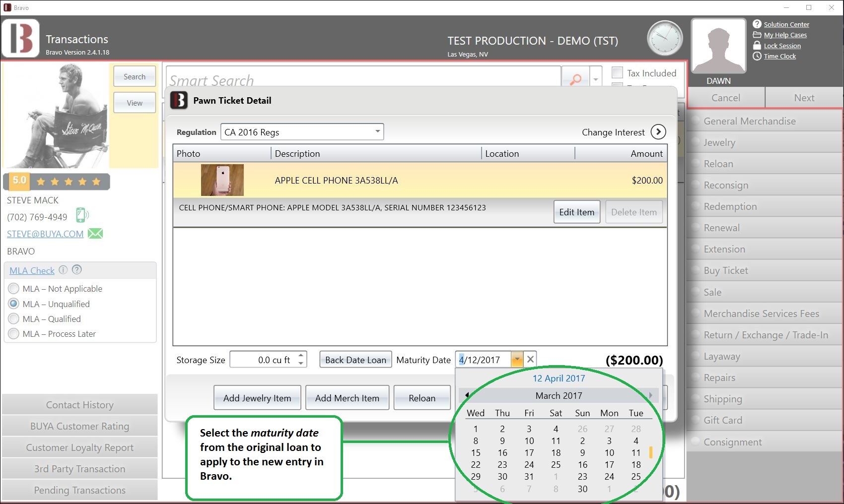Open Contact History panel

pyautogui.click(x=80, y=405)
